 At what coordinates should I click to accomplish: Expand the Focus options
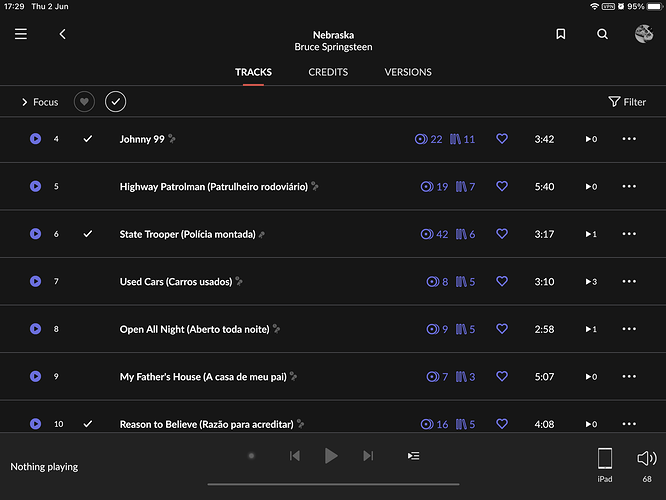40,102
